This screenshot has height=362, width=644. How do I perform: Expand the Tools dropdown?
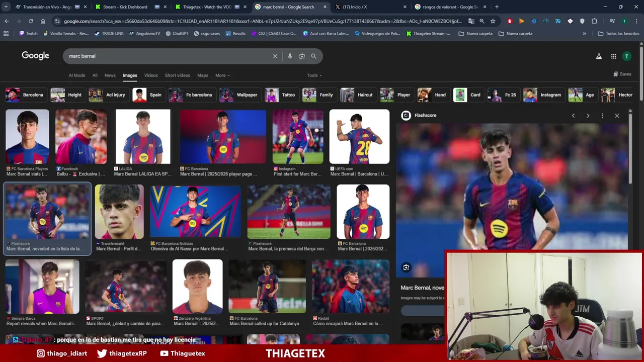pyautogui.click(x=314, y=75)
